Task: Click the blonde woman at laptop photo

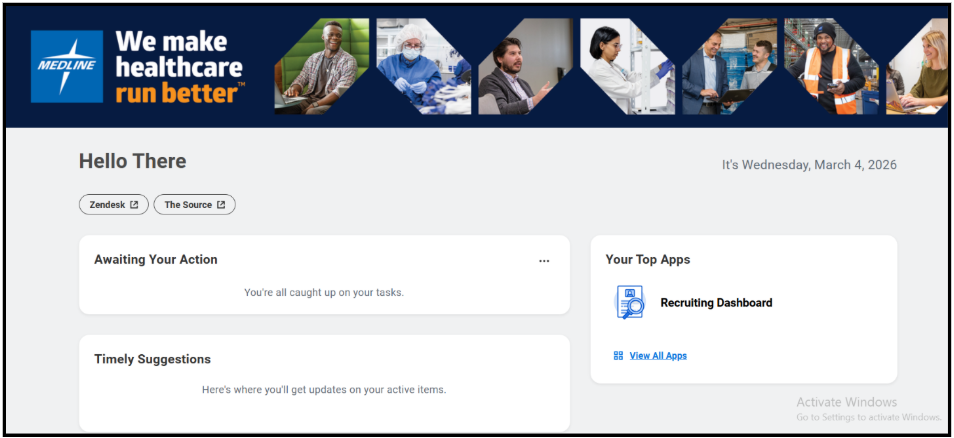Action: coord(917,66)
